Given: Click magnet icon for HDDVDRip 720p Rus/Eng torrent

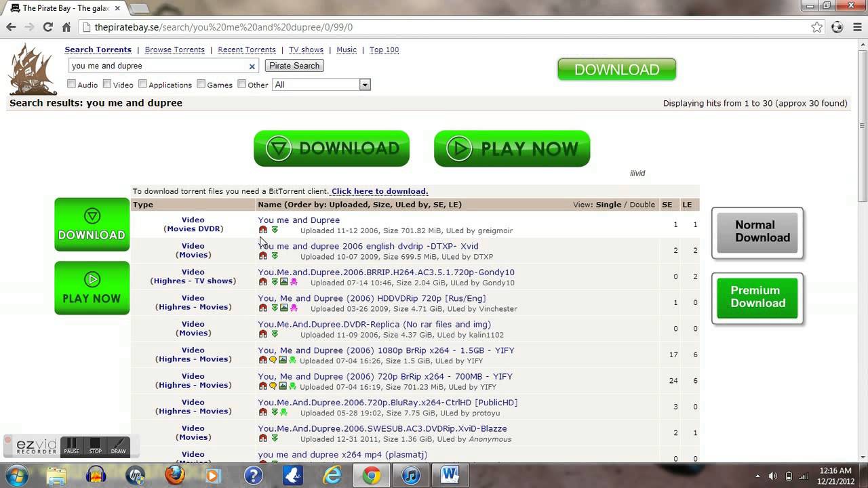Looking at the screenshot, I should (x=263, y=308).
